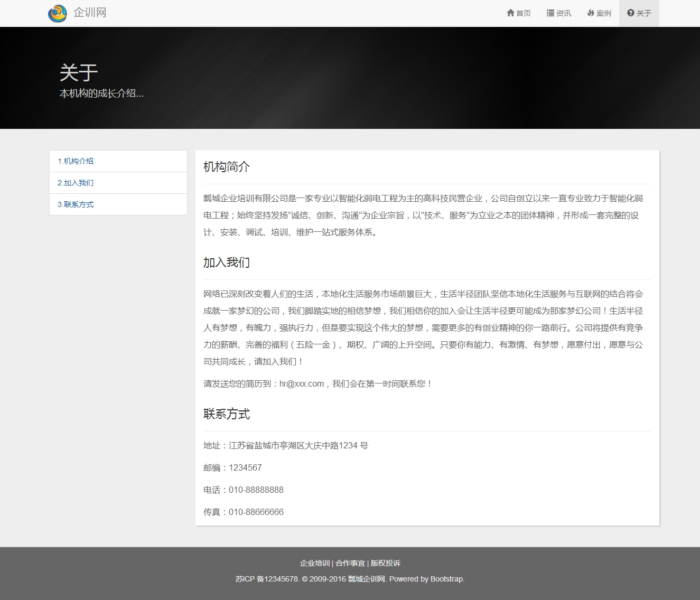Screen dimensions: 700x600
Task: Click the question mark icon beside 关于
Action: pyautogui.click(x=631, y=13)
